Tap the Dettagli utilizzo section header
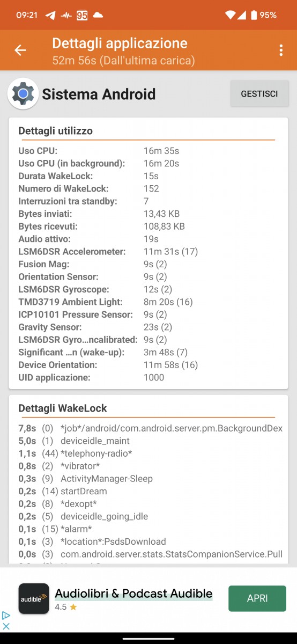 tap(56, 131)
